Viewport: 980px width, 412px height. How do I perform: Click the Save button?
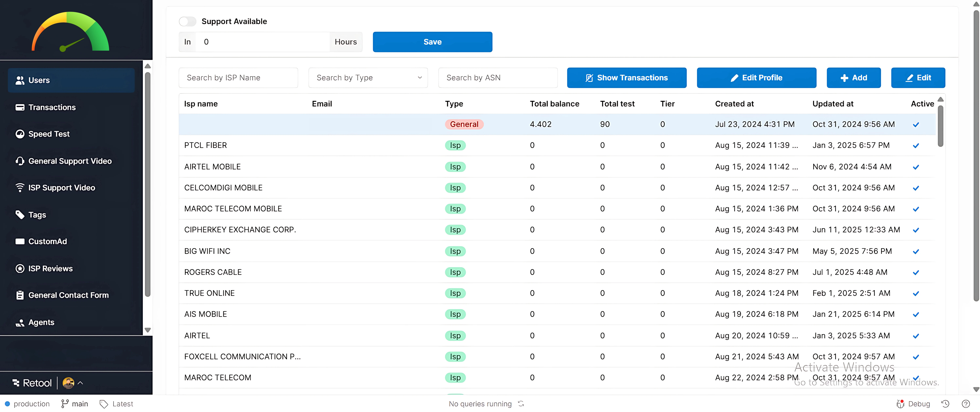(x=433, y=42)
